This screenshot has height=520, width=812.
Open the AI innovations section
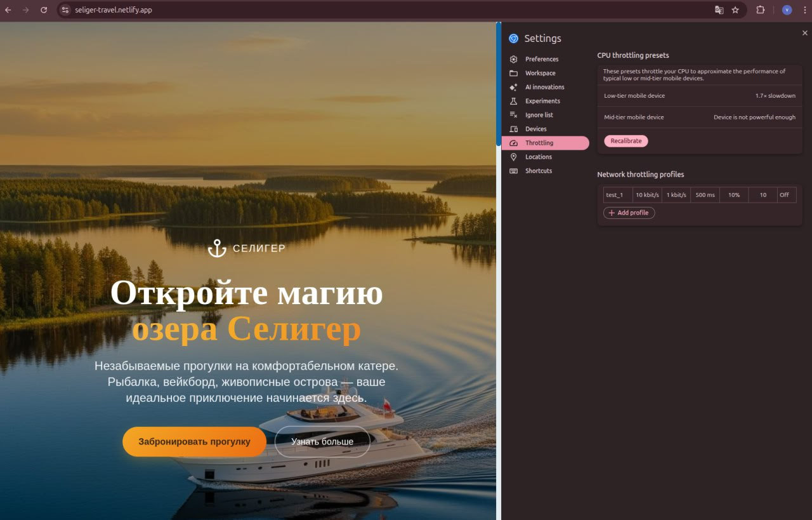544,87
